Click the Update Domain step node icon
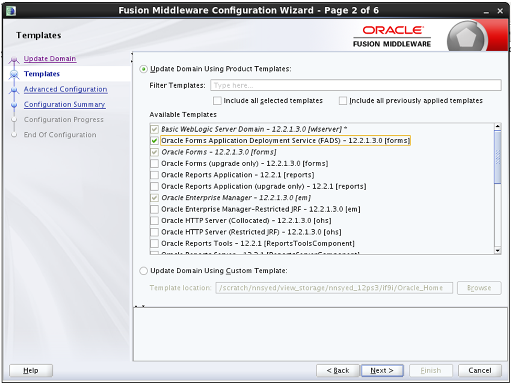The height and width of the screenshot is (384, 512). 14,60
